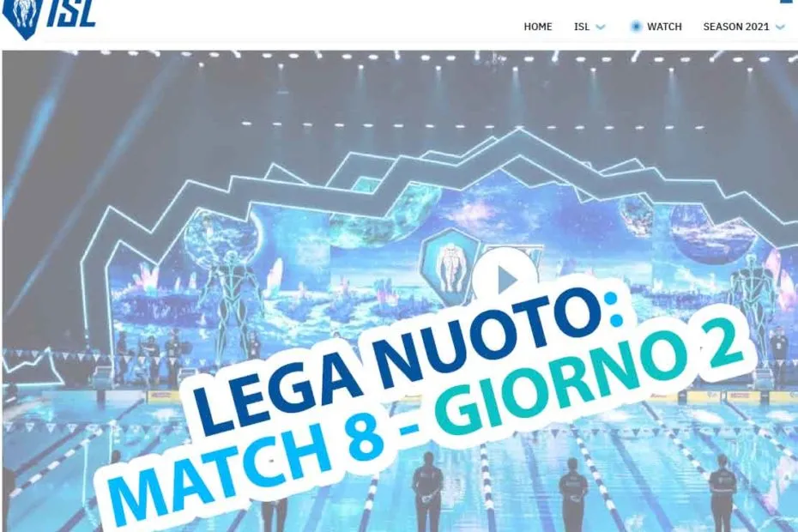Open the ISL navigation menu label
Viewport: 798px width, 532px height.
pos(581,27)
